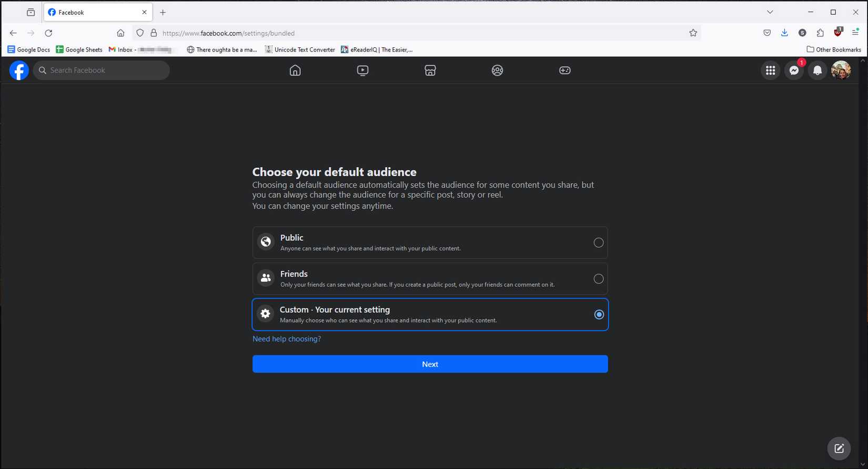Open the Google Sheets bookmark
The image size is (868, 469).
(79, 49)
